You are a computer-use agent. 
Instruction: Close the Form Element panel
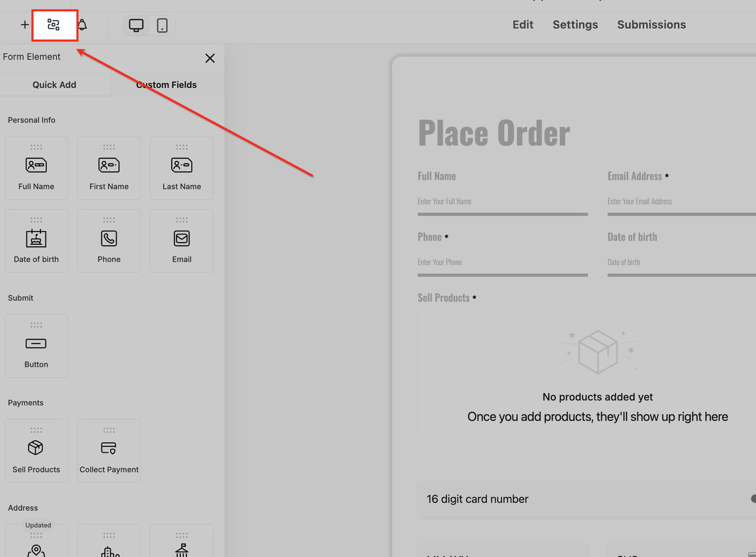[x=210, y=58]
